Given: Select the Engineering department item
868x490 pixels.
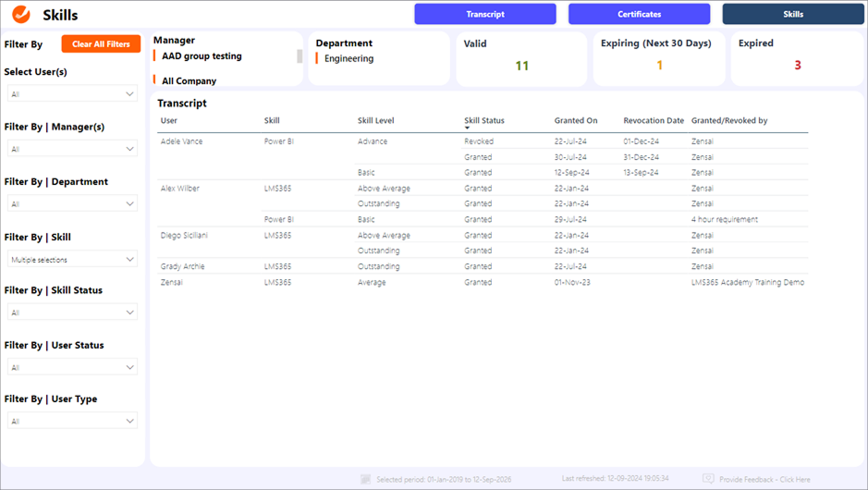Looking at the screenshot, I should (x=348, y=59).
